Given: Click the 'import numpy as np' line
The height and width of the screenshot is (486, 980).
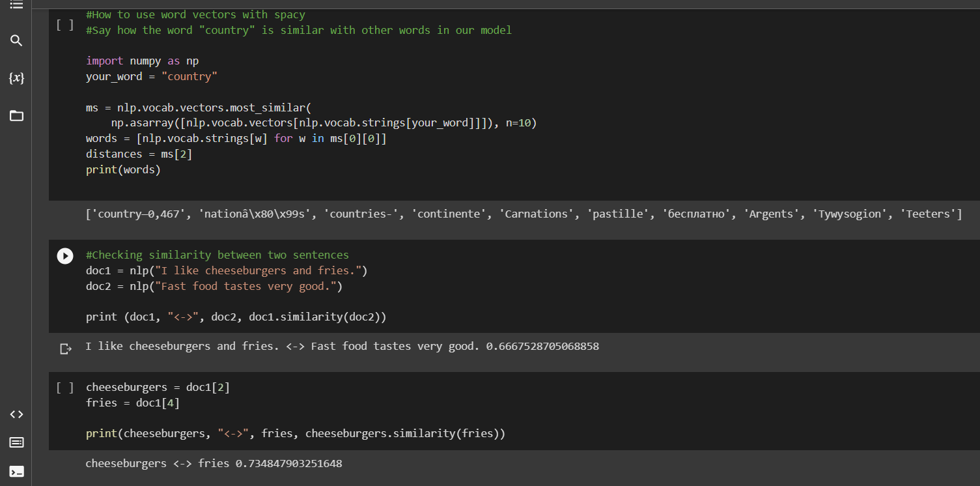Looking at the screenshot, I should [x=143, y=61].
